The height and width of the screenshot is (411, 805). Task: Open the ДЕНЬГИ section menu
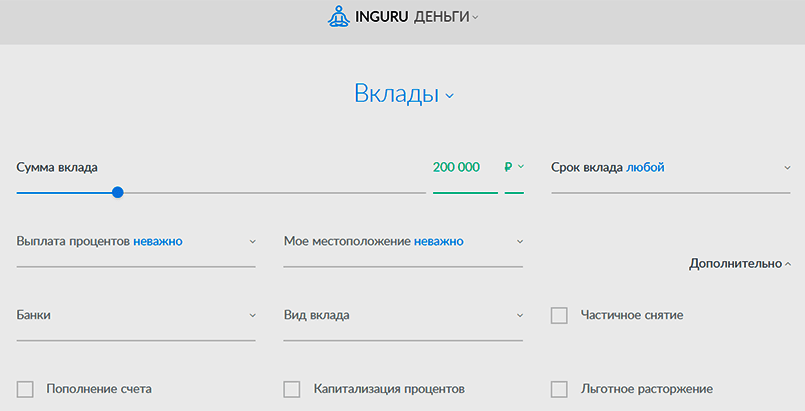441,17
